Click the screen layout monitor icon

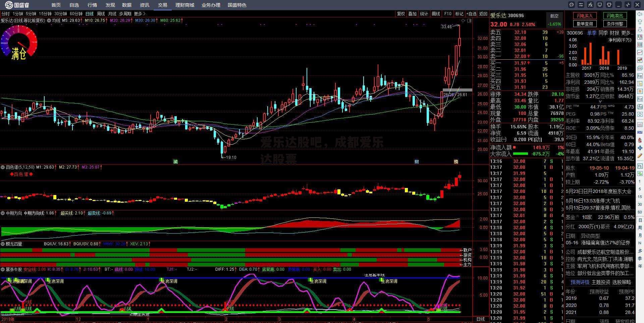(600, 5)
